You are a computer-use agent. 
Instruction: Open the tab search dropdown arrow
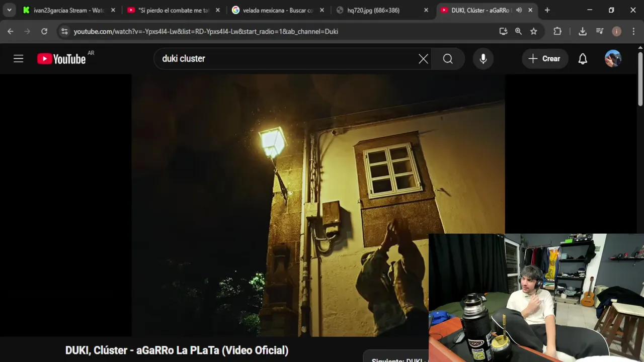point(9,10)
